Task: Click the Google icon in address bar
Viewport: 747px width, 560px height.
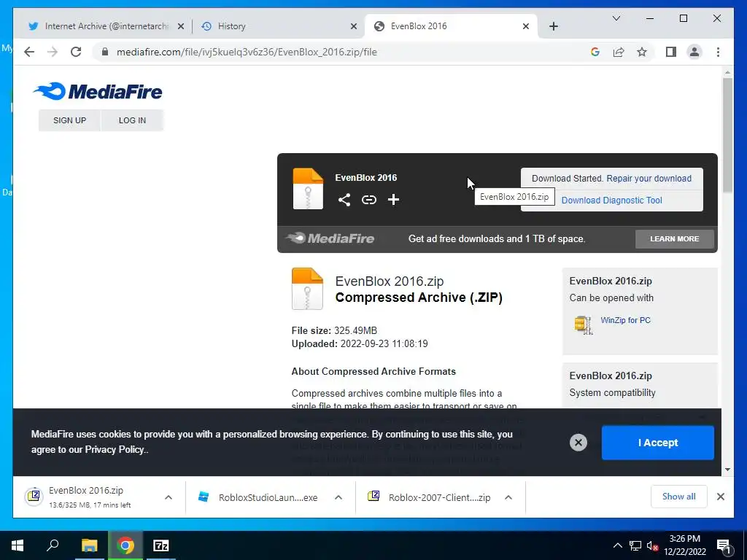Action: pyautogui.click(x=595, y=52)
